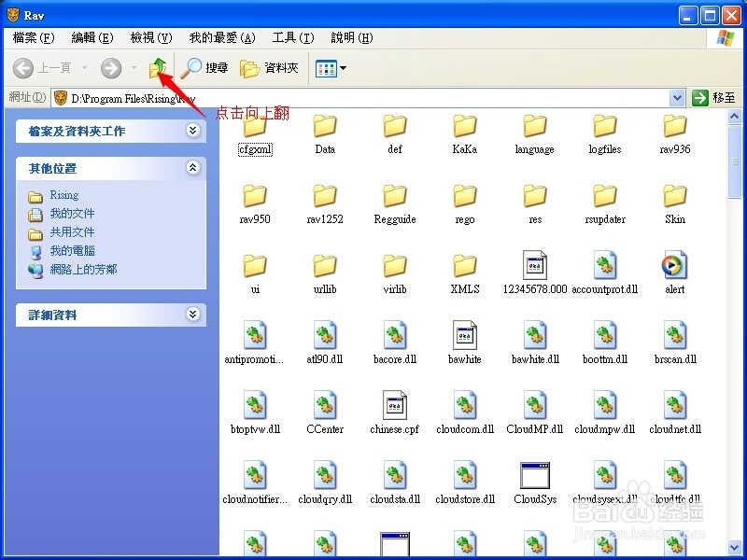Go to 共用文件 link
Viewport: 747px width, 560px height.
click(x=72, y=231)
